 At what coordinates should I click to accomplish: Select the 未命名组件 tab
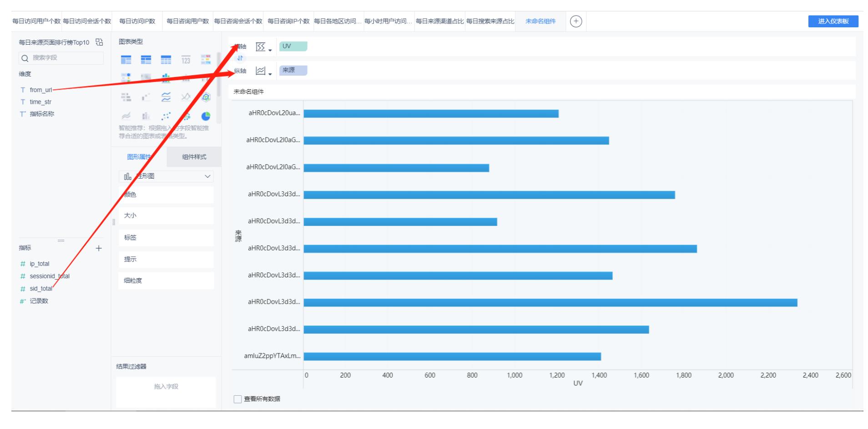[x=540, y=21]
